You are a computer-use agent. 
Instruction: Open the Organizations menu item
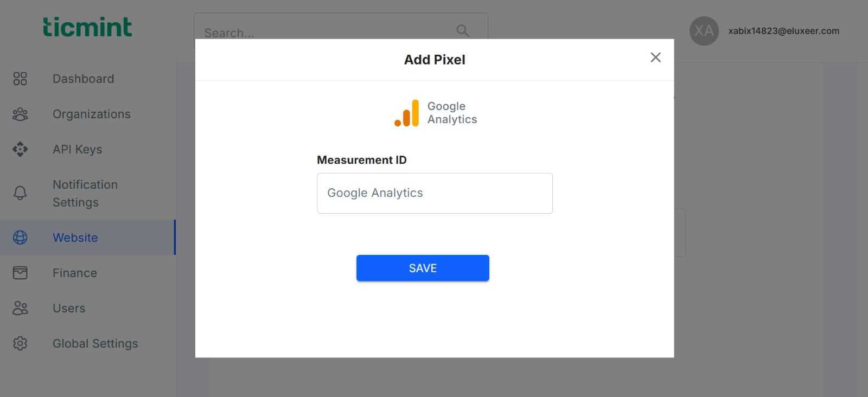tap(88, 114)
